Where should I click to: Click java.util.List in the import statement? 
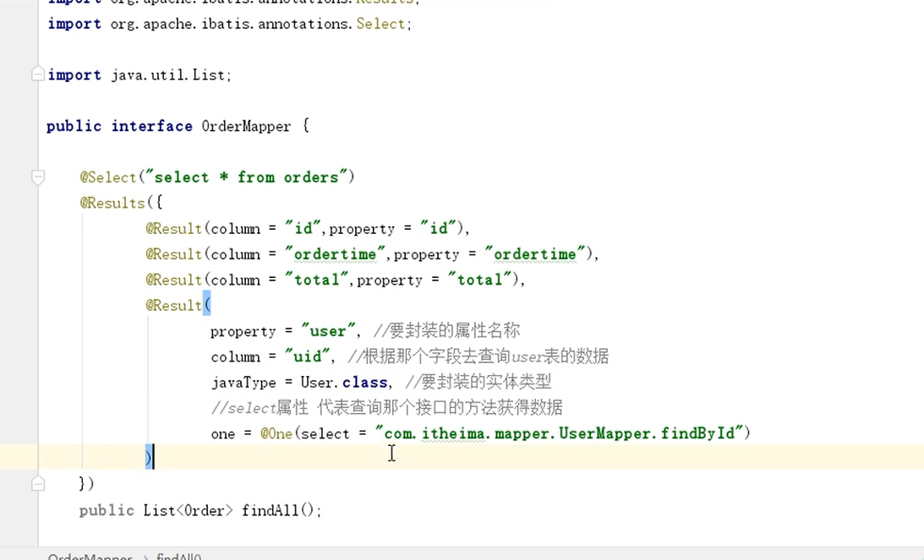[x=167, y=75]
